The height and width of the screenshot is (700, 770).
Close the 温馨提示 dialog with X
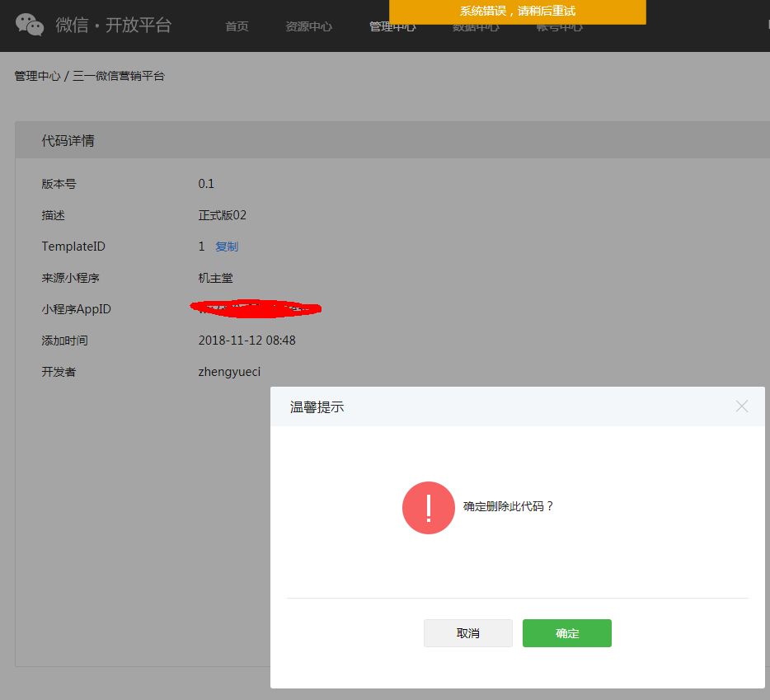[741, 406]
